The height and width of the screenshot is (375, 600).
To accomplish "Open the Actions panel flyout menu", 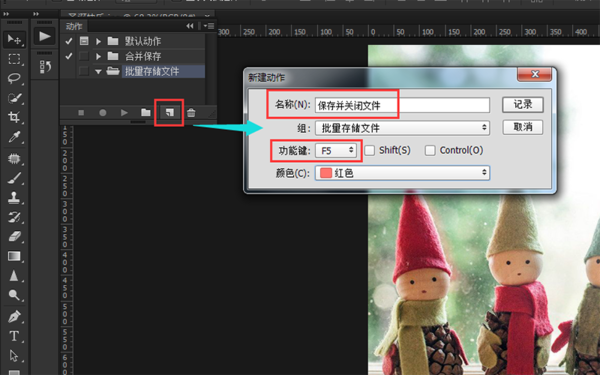I will coord(209,26).
